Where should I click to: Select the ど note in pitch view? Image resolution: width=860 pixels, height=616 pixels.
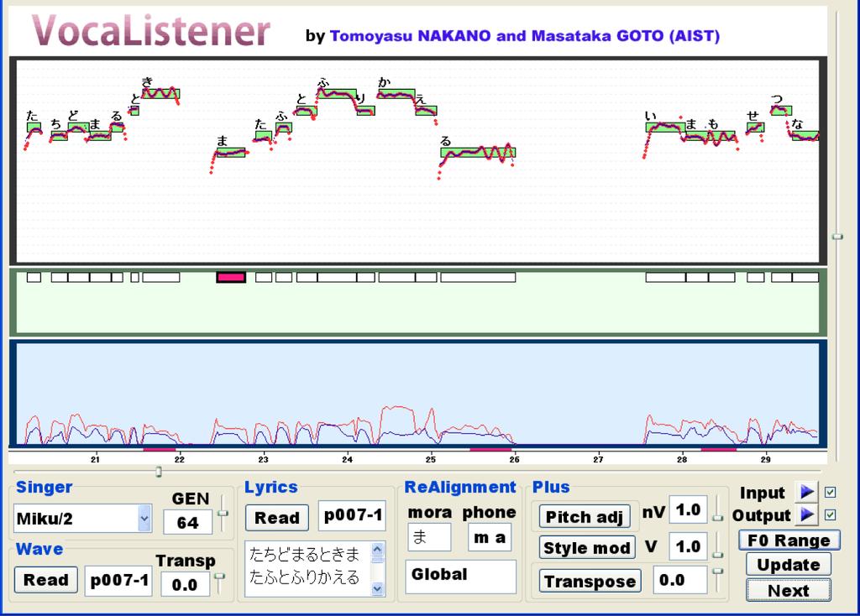tap(78, 128)
